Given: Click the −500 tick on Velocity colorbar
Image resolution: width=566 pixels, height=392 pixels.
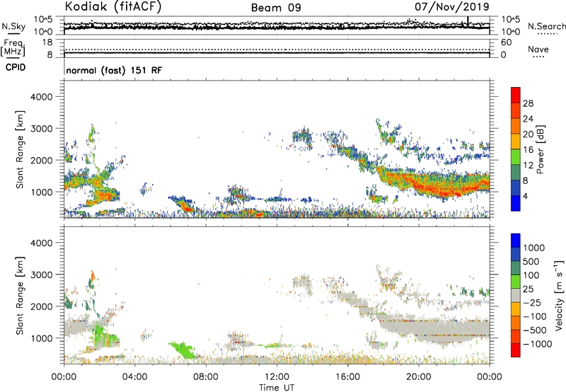Looking at the screenshot, I should tap(535, 330).
